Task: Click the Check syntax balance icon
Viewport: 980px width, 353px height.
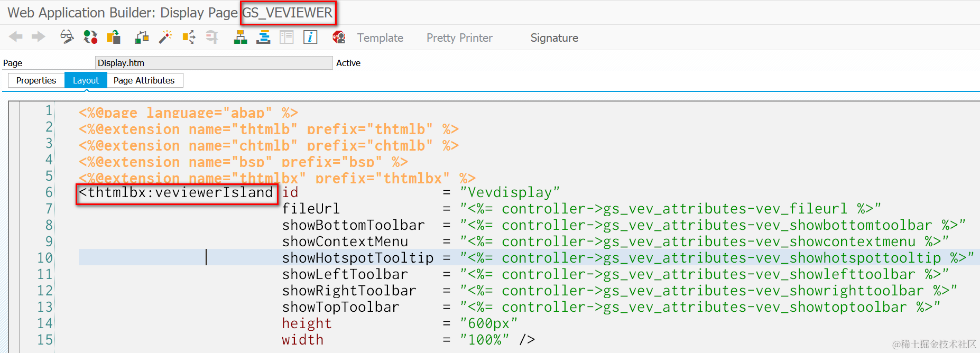Action: tap(142, 37)
